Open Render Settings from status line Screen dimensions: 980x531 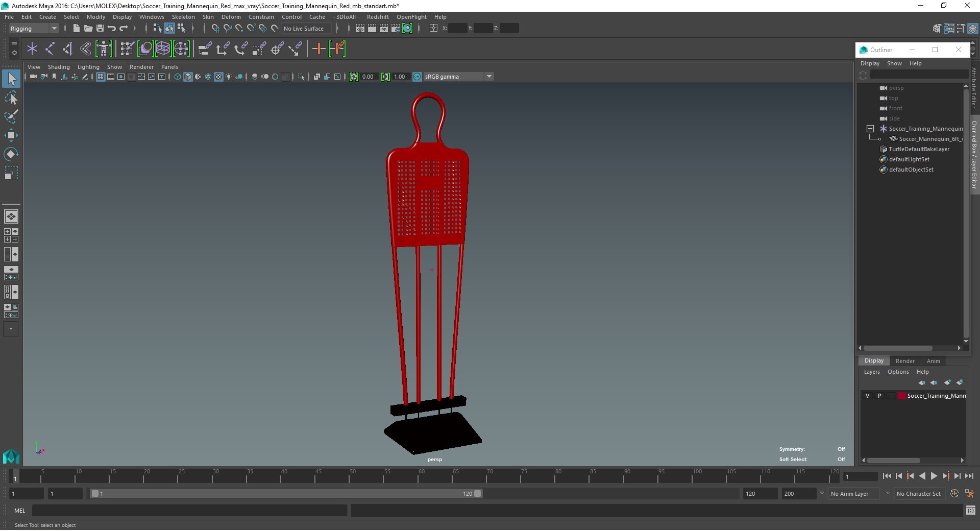[x=396, y=29]
